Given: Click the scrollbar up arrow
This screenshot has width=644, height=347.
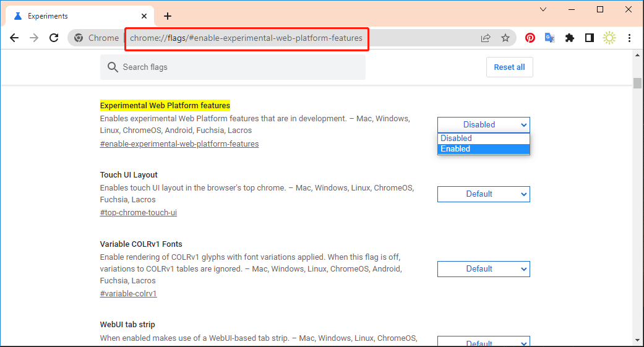Looking at the screenshot, I should pyautogui.click(x=637, y=54).
